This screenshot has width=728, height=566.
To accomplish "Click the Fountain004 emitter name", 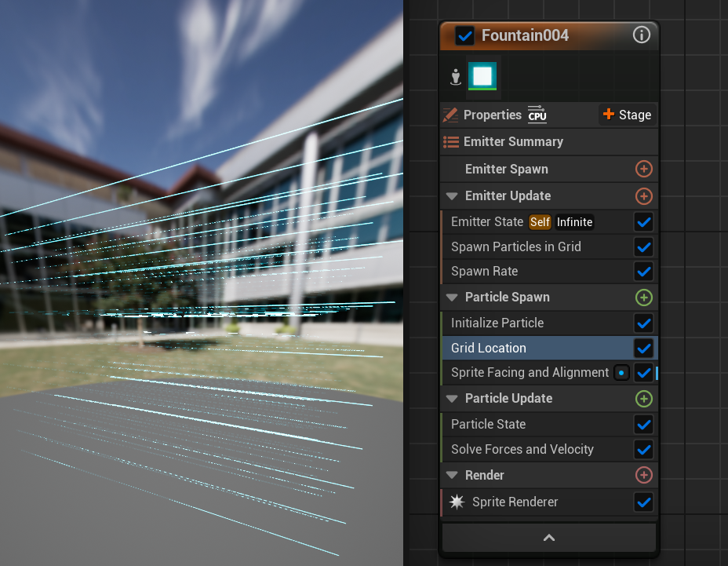I will coord(525,35).
